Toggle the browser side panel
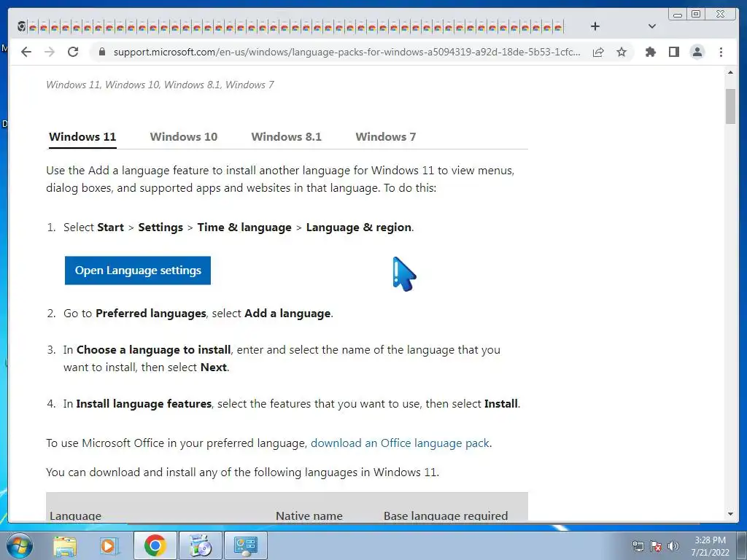Screen dimensions: 747x560 point(673,52)
